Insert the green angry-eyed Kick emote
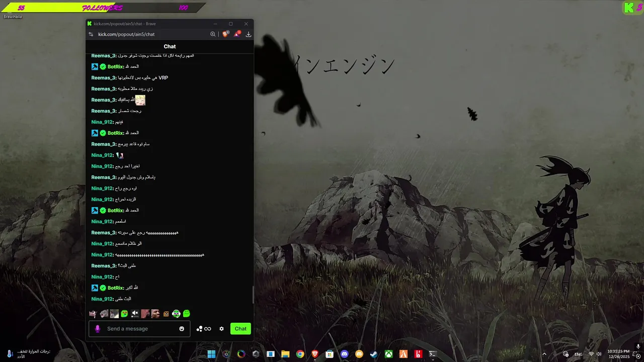This screenshot has width=644, height=362. click(x=124, y=314)
